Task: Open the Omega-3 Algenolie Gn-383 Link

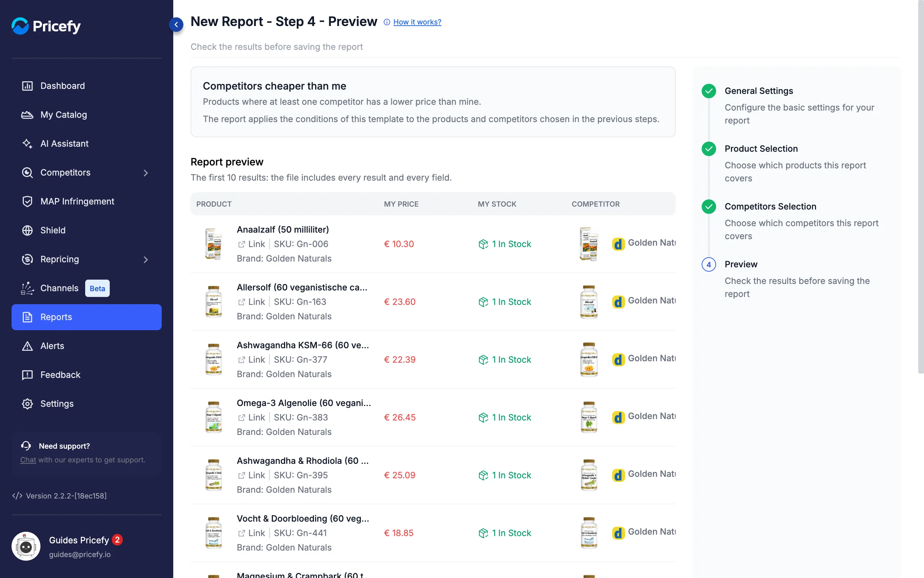Action: 251,418
